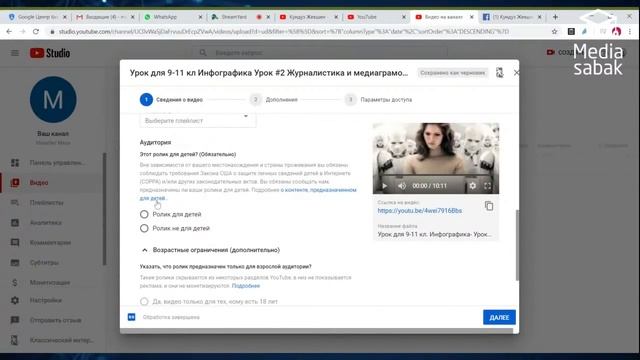Open a new browser tab with the plus
Image resolution: width=640 pixels, height=360 pixels.
[x=555, y=17]
